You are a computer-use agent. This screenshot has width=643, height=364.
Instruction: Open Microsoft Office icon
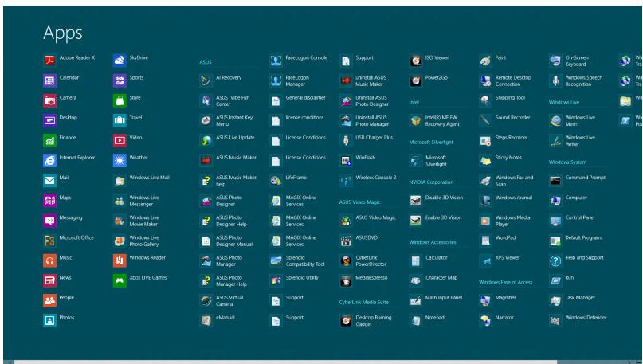[49, 241]
